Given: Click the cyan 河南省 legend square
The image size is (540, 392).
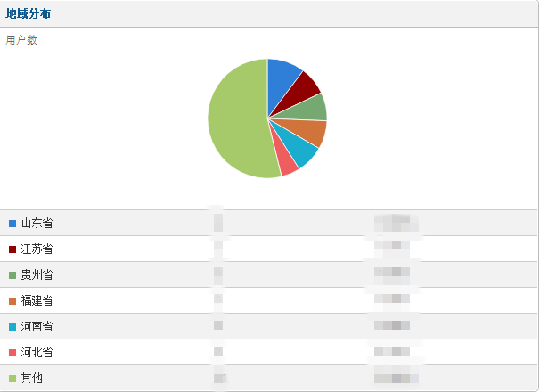Looking at the screenshot, I should (12, 326).
